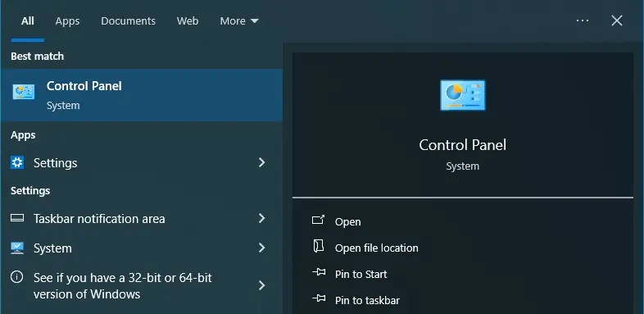Image resolution: width=644 pixels, height=314 pixels.
Task: Click the info icon beside 32-bit result
Action: pyautogui.click(x=17, y=277)
